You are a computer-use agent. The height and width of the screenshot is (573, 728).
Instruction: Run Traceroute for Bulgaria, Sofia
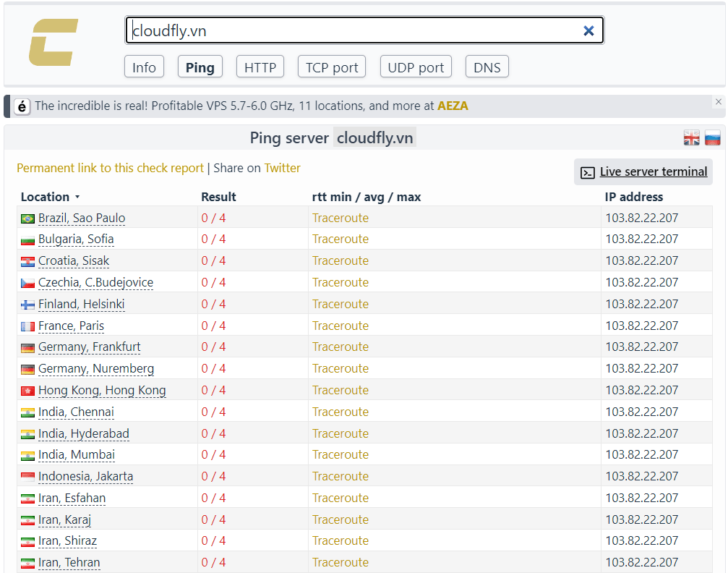pos(341,239)
